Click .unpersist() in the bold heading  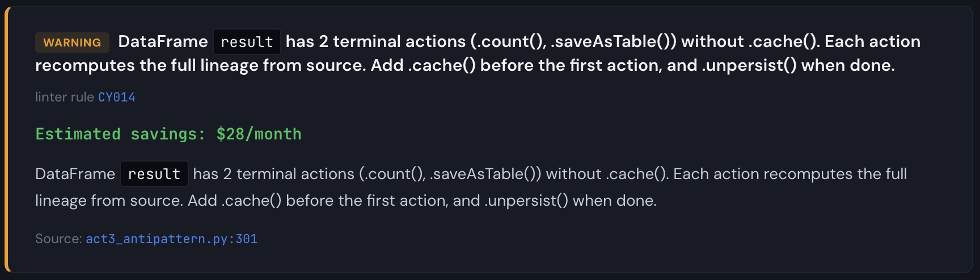coord(749,65)
